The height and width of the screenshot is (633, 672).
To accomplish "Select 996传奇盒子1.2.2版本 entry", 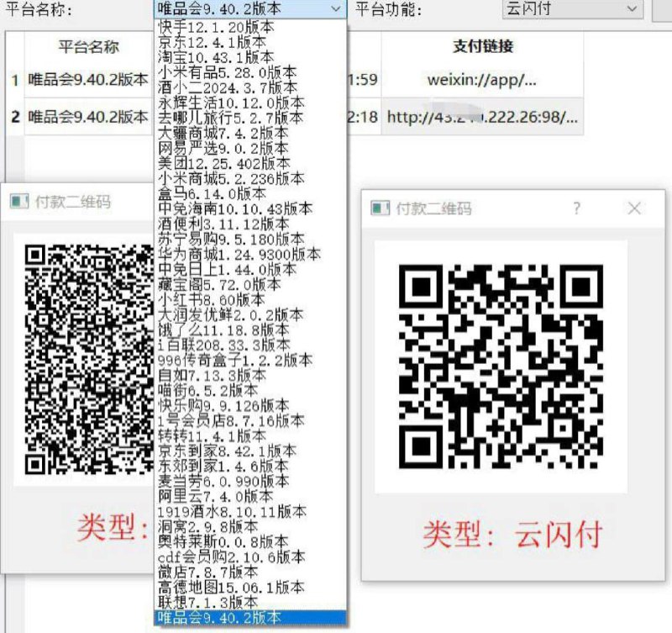I will click(249, 360).
